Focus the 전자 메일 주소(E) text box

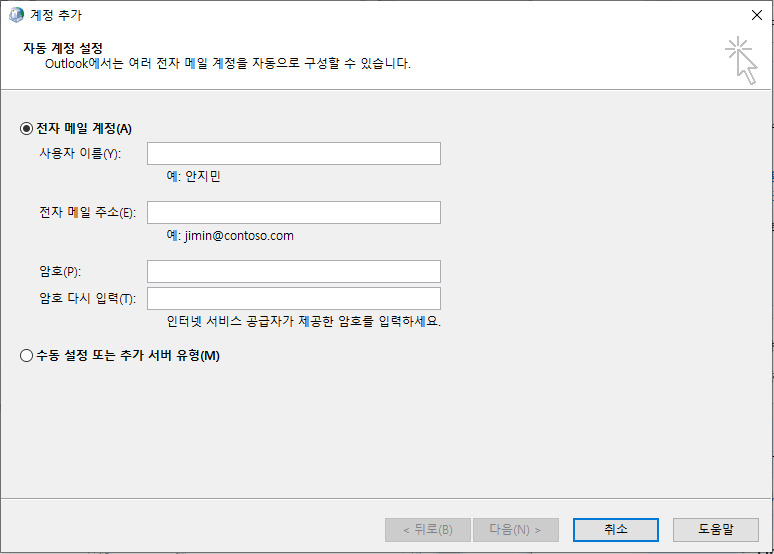pyautogui.click(x=294, y=212)
